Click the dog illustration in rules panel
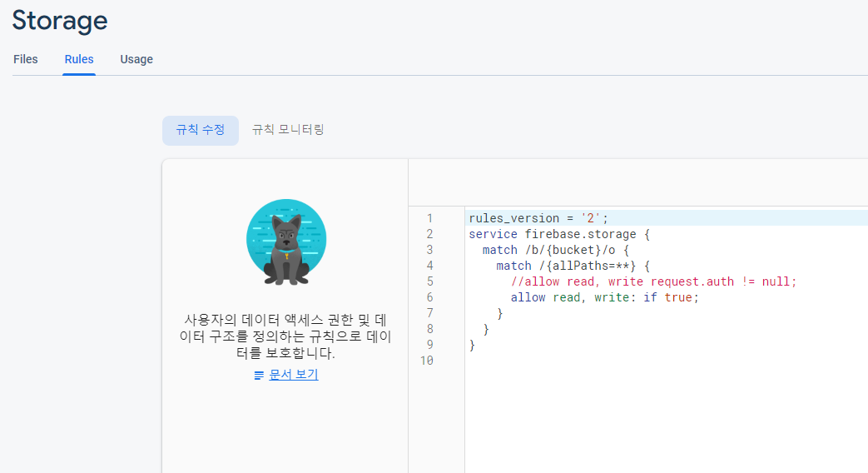868x473 pixels. 286,242
